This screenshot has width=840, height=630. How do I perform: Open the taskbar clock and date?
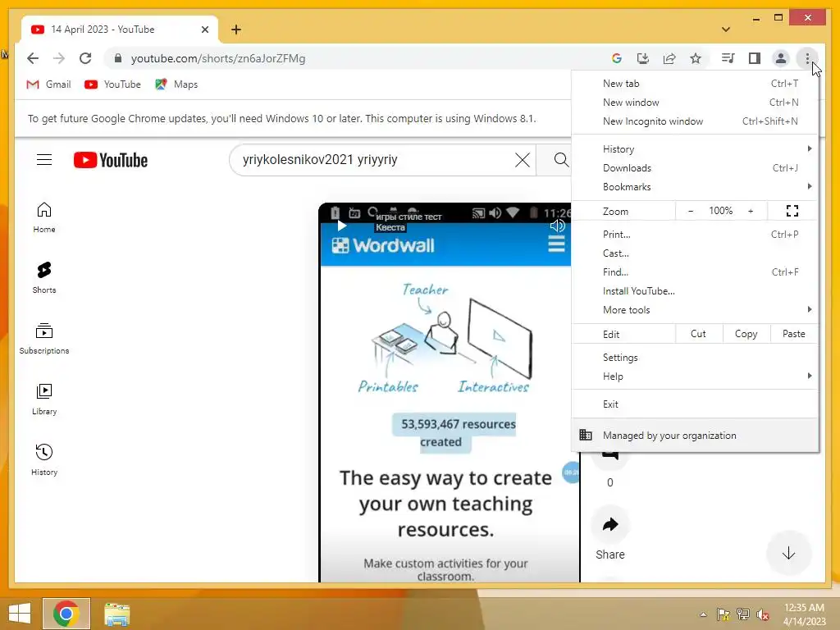[804, 614]
